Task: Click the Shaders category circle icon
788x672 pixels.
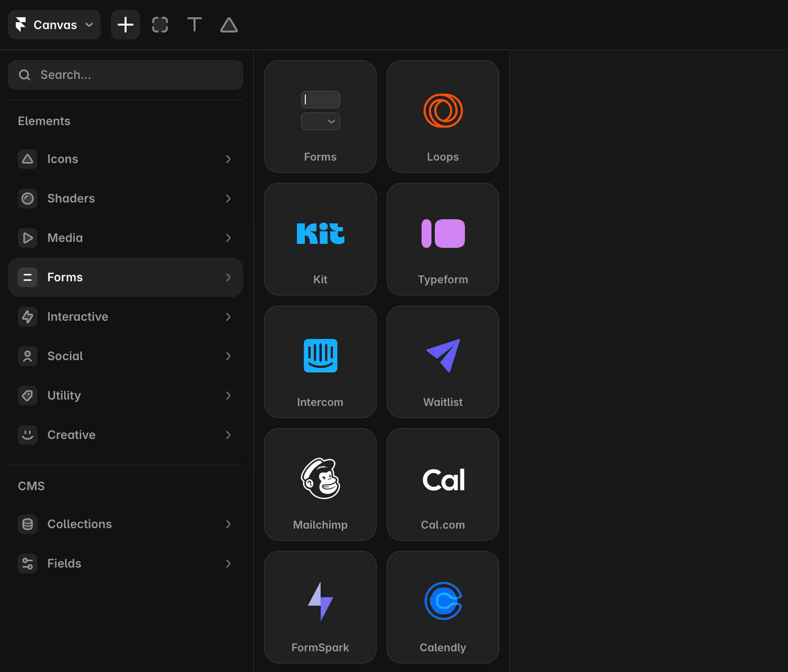Action: (28, 199)
